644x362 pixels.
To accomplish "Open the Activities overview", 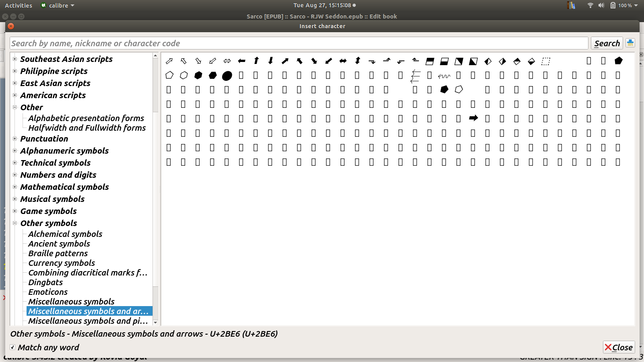I will point(19,5).
